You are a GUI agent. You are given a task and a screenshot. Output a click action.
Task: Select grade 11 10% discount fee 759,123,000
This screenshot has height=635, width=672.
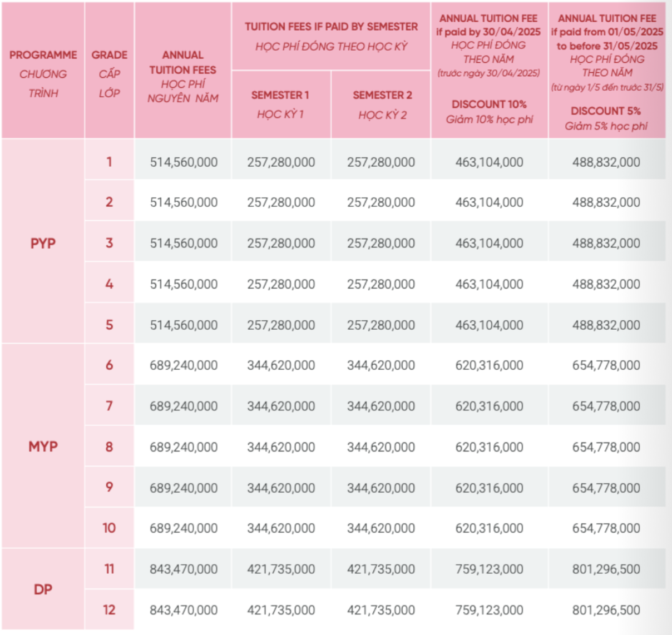[489, 569]
